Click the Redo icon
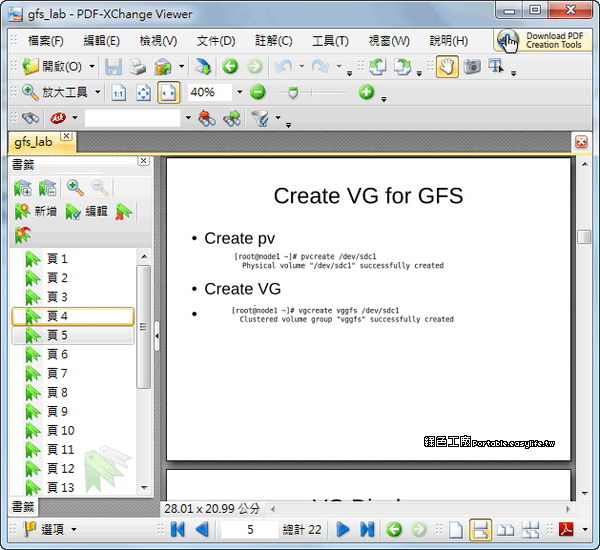 tap(320, 67)
